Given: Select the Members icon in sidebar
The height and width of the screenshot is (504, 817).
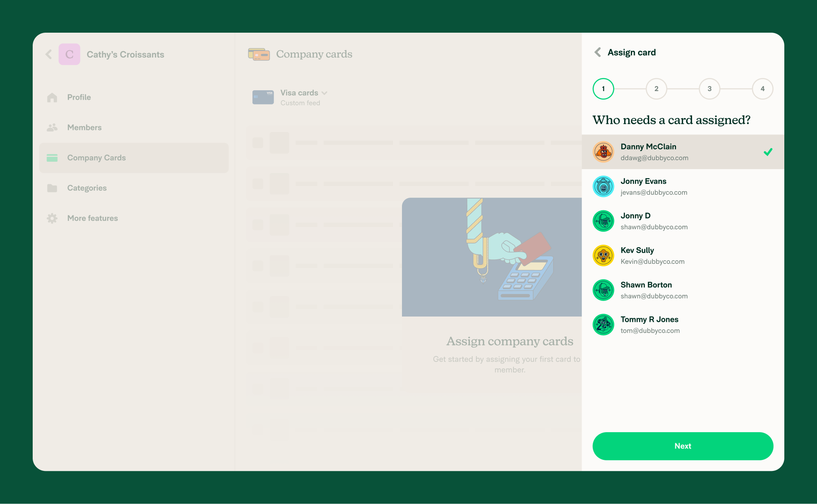Looking at the screenshot, I should click(52, 127).
